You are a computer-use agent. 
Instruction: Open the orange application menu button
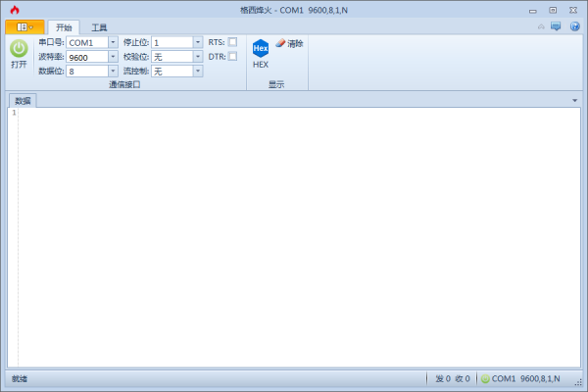point(24,26)
